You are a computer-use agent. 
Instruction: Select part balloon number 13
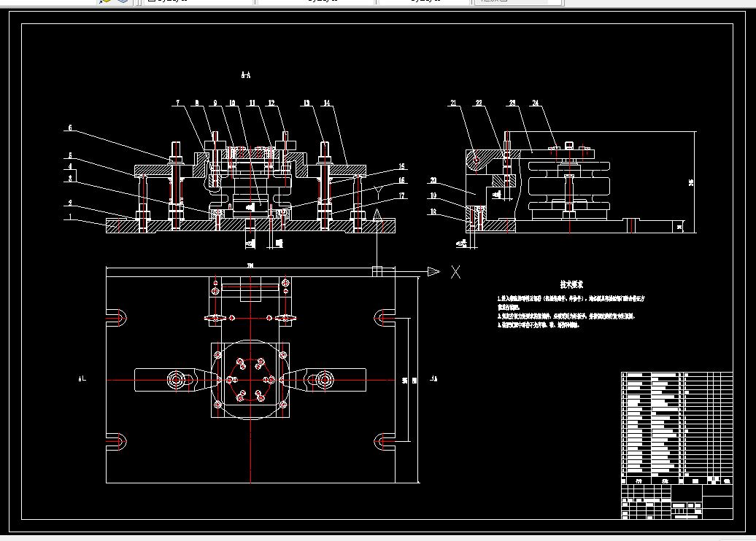[x=306, y=103]
